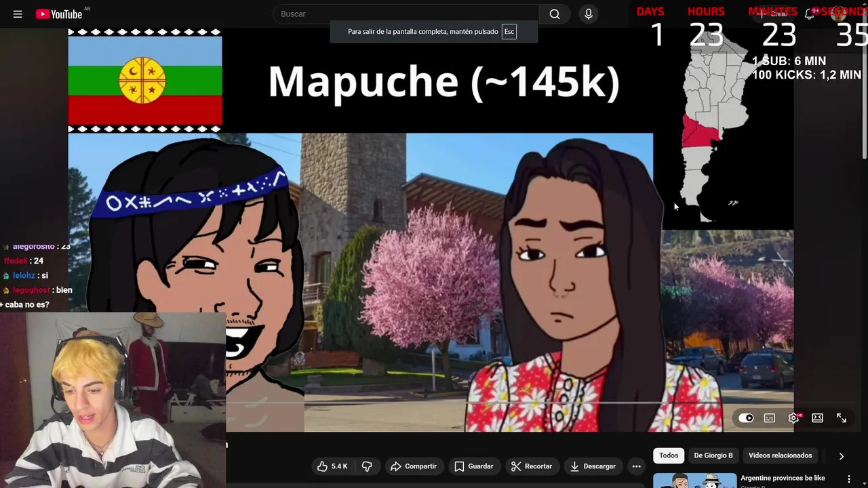This screenshot has width=868, height=488.
Task: Click chat message from lelohz
Action: [26, 276]
